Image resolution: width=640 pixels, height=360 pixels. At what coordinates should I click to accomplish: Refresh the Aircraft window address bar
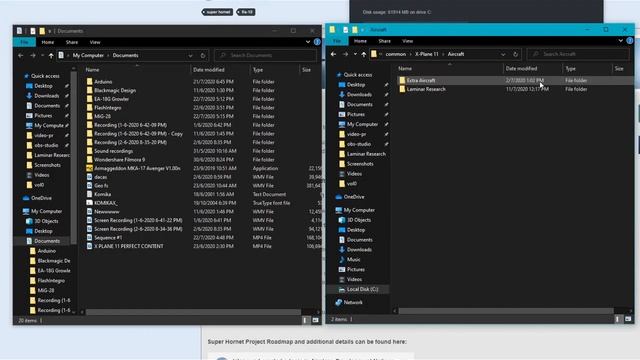click(x=516, y=54)
